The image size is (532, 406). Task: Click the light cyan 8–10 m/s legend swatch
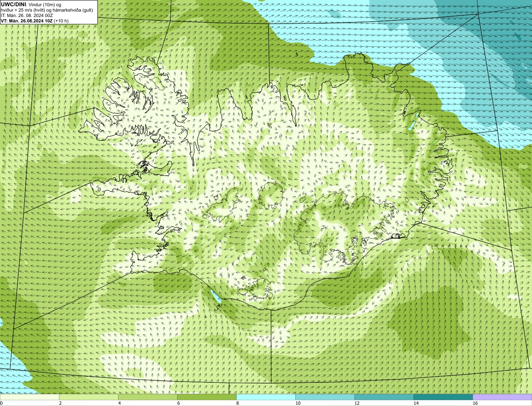pyautogui.click(x=266, y=397)
